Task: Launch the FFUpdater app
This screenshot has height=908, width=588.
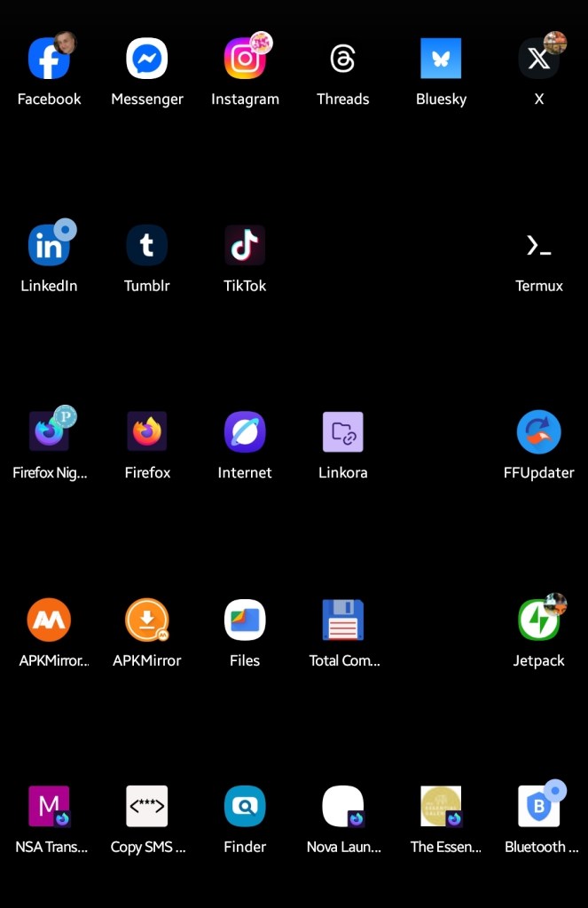Action: point(538,433)
